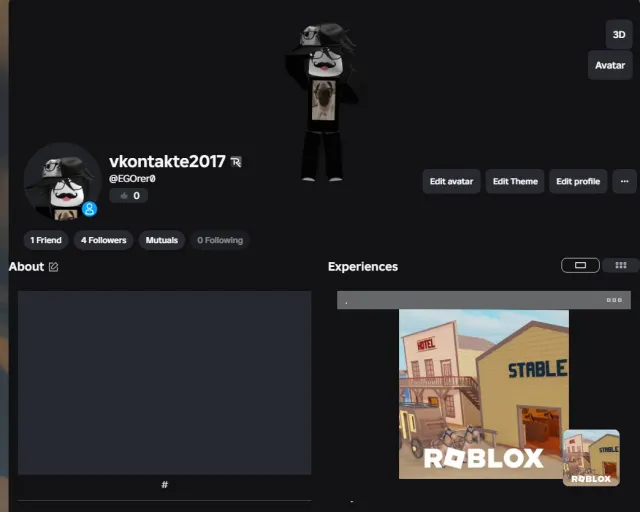Click inside the About description box
Viewport: 640px width, 512px height.
164,383
